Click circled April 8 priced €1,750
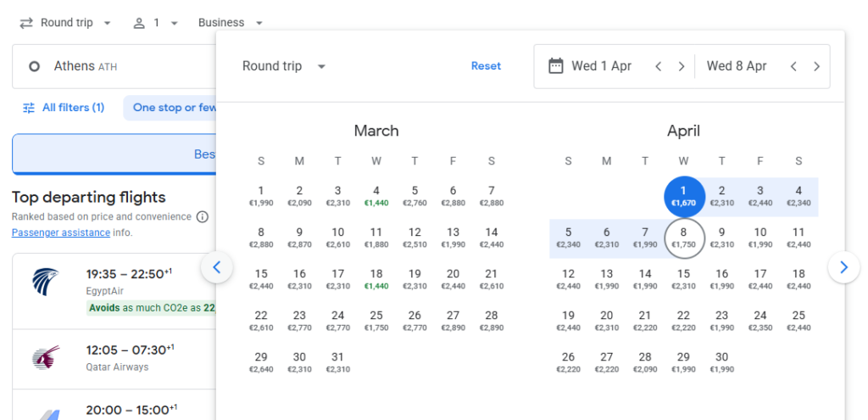 pyautogui.click(x=684, y=238)
